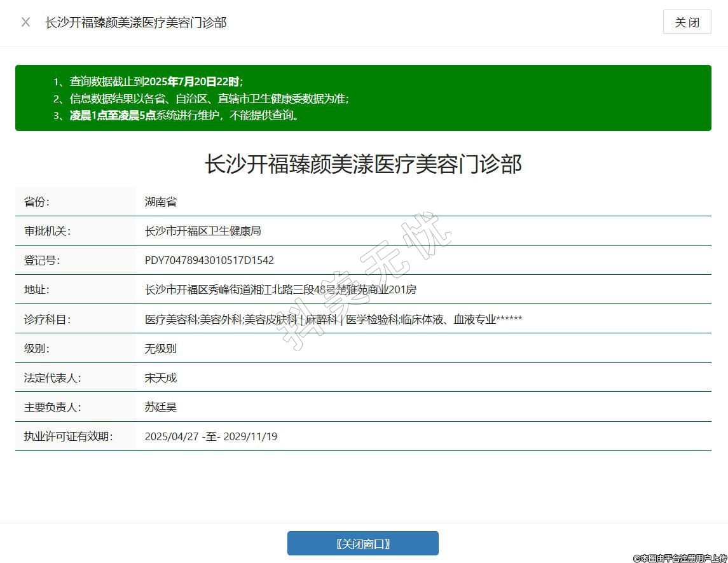
Task: Click the large clinic name heading
Action: (363, 164)
